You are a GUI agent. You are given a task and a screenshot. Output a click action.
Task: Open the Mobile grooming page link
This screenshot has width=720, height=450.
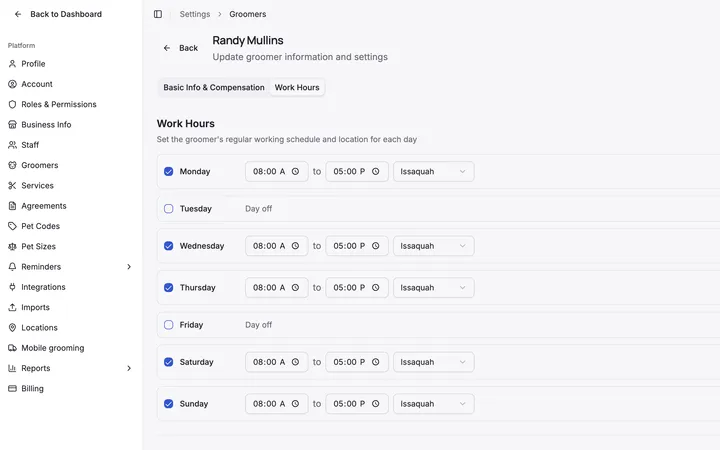point(52,348)
